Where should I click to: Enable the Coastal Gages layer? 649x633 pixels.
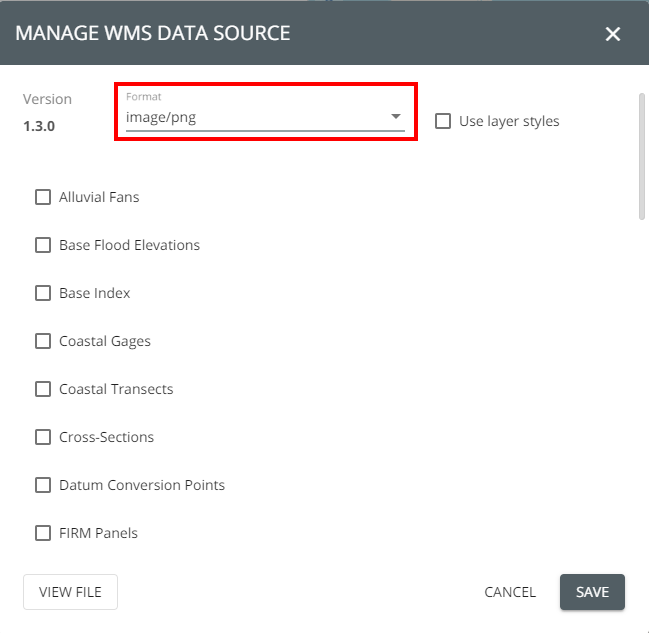coord(43,341)
